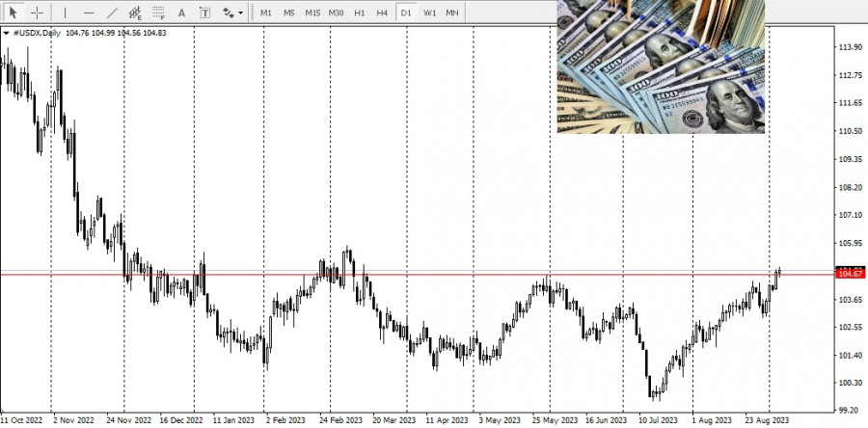Click the 113.90 price axis label
Image resolution: width=868 pixels, height=428 pixels.
pyautogui.click(x=851, y=47)
